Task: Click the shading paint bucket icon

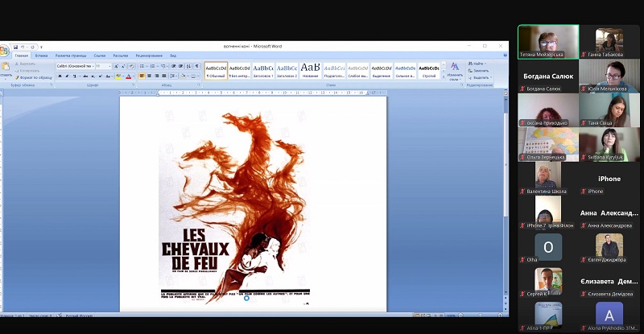Action: 184,76
